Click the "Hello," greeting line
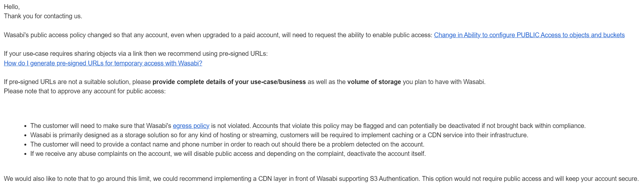The image size is (644, 186). [12, 7]
